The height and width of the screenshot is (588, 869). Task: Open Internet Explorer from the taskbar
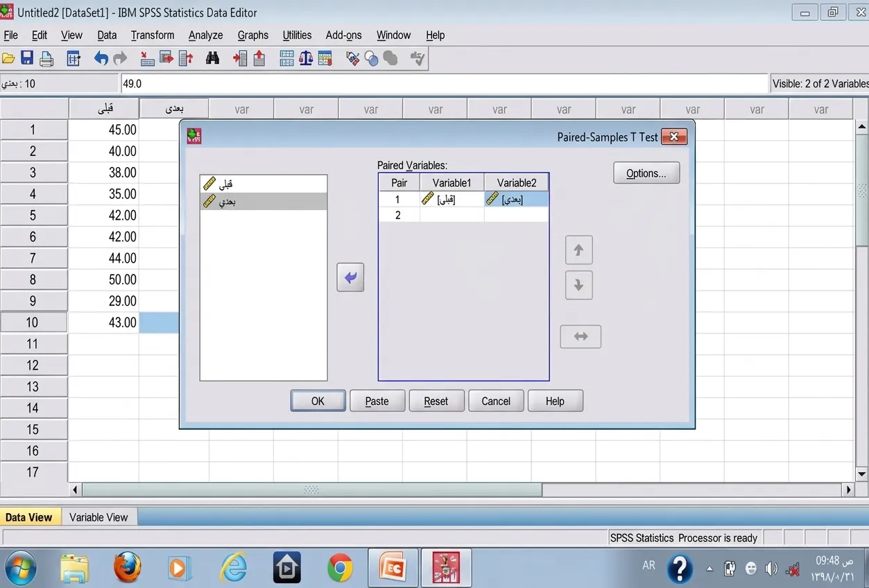[x=234, y=568]
